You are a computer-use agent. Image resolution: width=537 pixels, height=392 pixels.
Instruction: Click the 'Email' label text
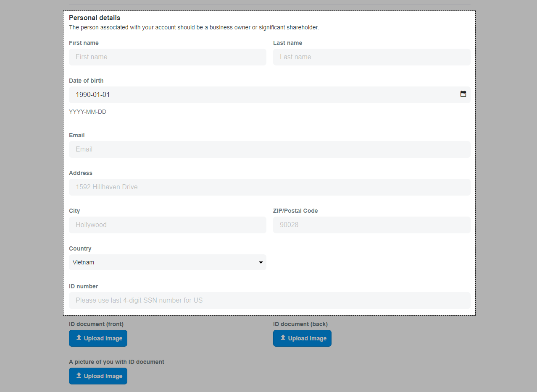[x=77, y=135]
